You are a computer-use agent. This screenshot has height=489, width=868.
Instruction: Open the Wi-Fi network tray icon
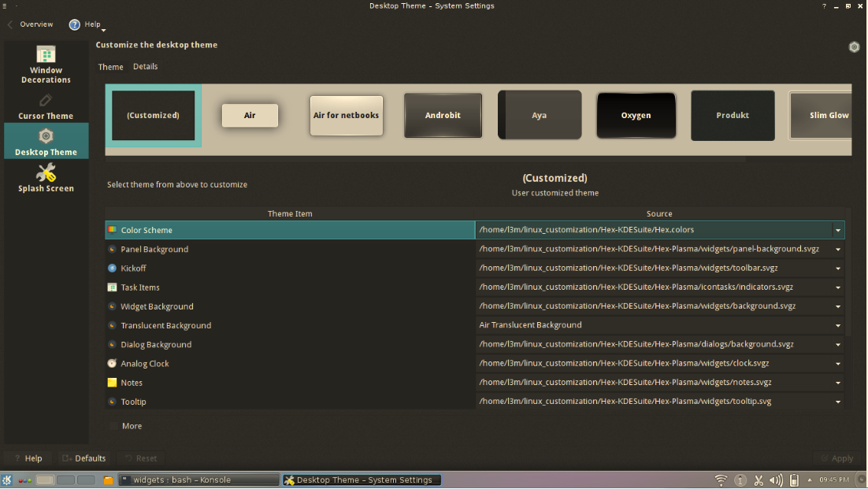click(x=721, y=480)
